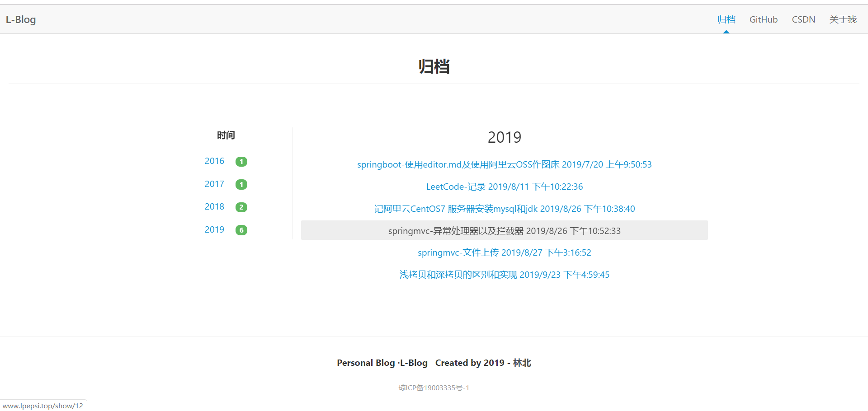Image resolution: width=868 pixels, height=411 pixels.
Task: Open the springboot editor.md article
Action: pyautogui.click(x=504, y=164)
